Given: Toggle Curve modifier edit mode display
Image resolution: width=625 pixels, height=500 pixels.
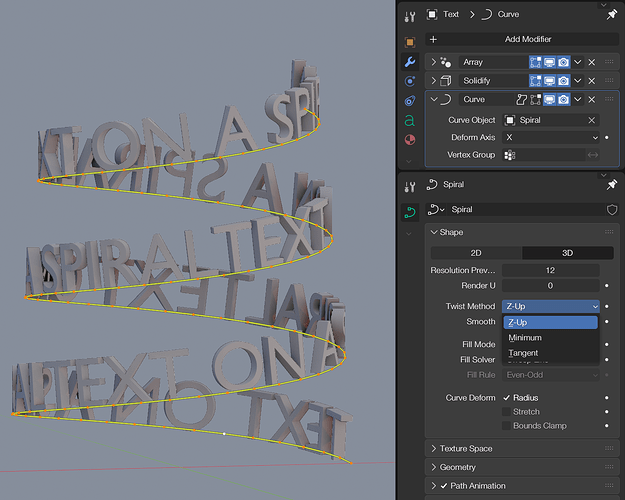Looking at the screenshot, I should tap(536, 100).
